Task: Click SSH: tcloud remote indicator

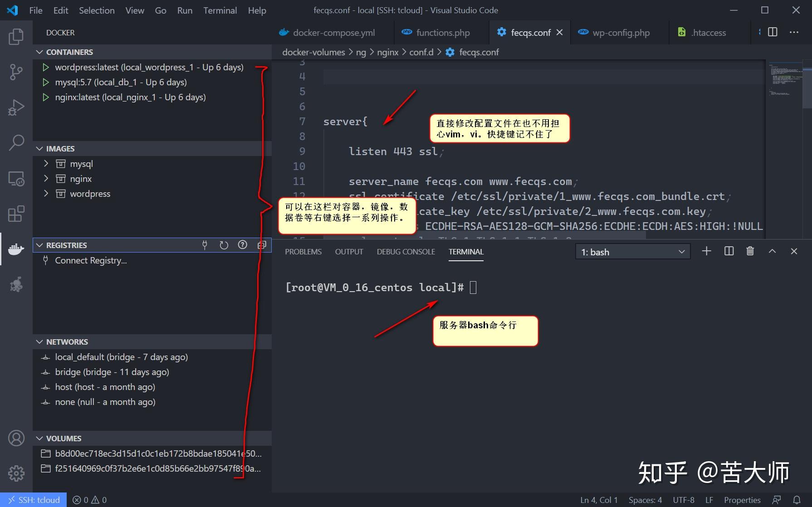Action: click(x=34, y=500)
